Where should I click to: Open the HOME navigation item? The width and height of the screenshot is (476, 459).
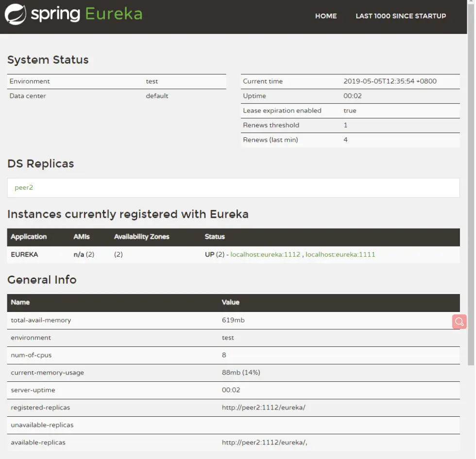pyautogui.click(x=326, y=16)
